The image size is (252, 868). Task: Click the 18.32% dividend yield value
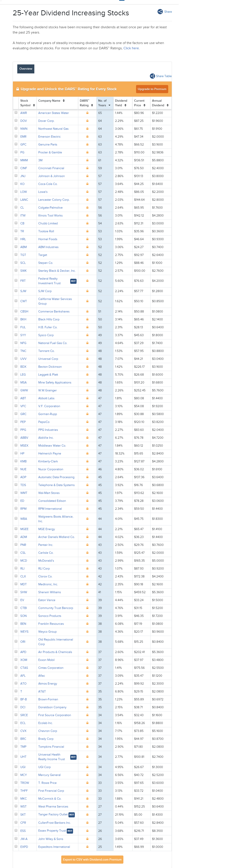coord(119,453)
